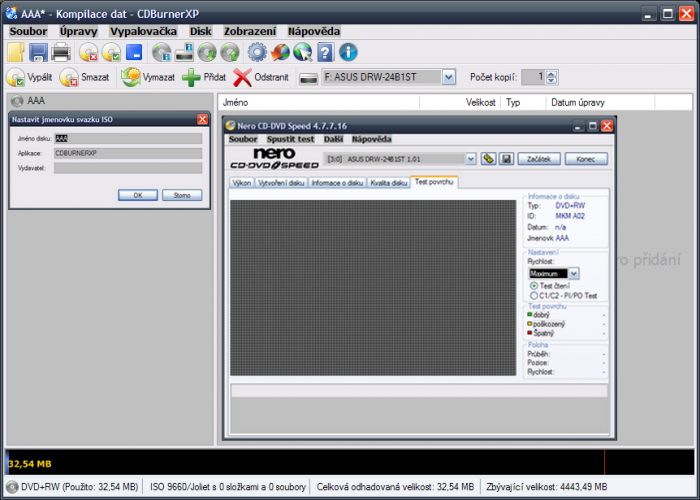The image size is (700, 500).
Task: Select the C1/C2 - PI/PO Test radio button
Action: (533, 296)
